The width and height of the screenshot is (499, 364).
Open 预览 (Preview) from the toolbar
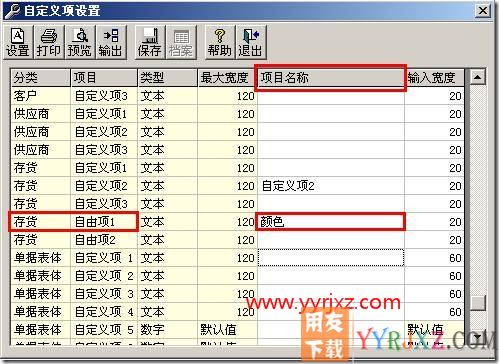79,43
